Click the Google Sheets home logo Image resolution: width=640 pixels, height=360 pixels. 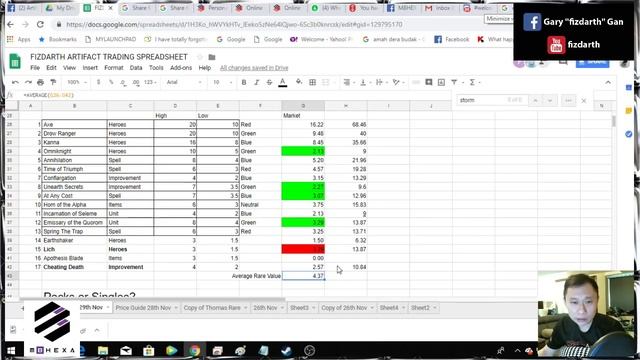[15, 61]
